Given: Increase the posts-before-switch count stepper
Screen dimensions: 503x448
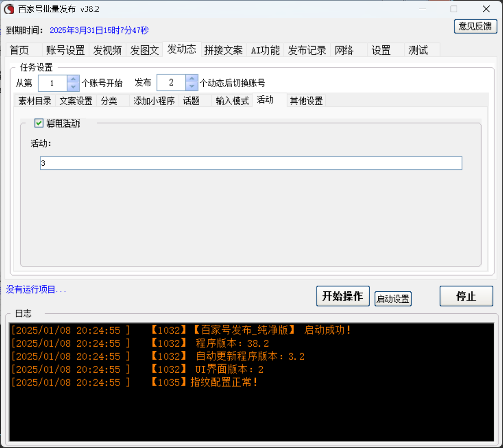Looking at the screenshot, I should (x=192, y=79).
